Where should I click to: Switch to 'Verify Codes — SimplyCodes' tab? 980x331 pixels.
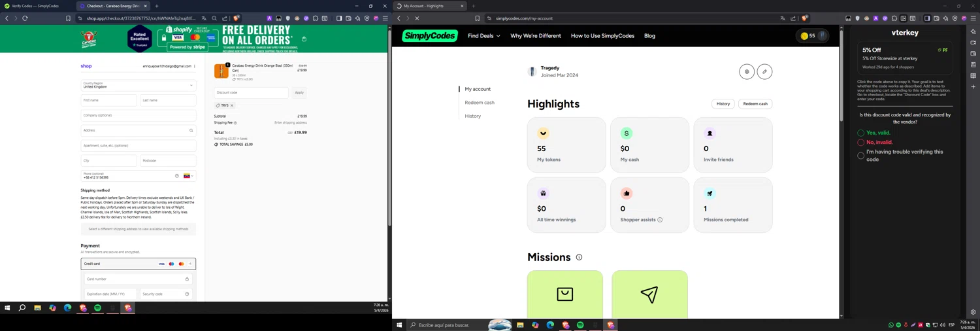coord(36,6)
